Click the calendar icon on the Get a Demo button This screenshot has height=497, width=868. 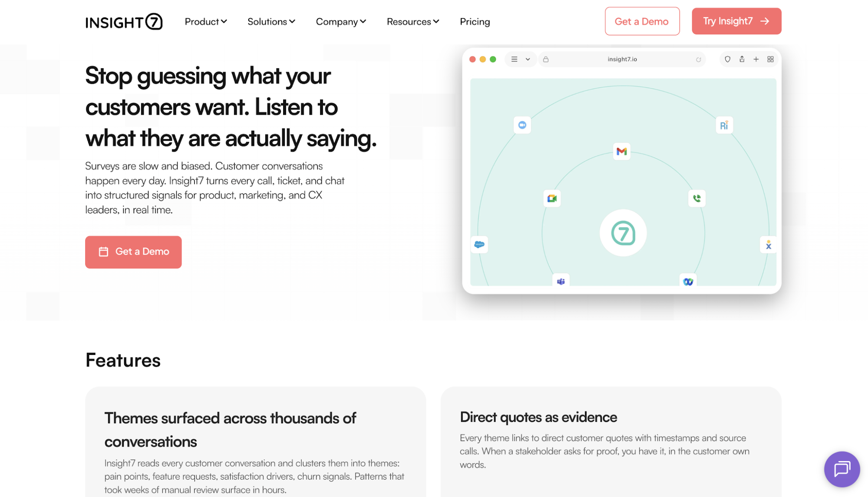point(103,252)
